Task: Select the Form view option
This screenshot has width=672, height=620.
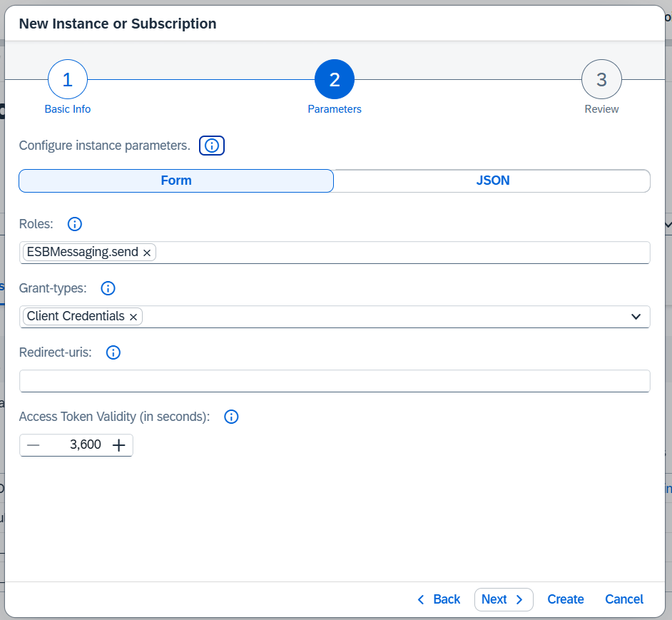Action: (176, 181)
